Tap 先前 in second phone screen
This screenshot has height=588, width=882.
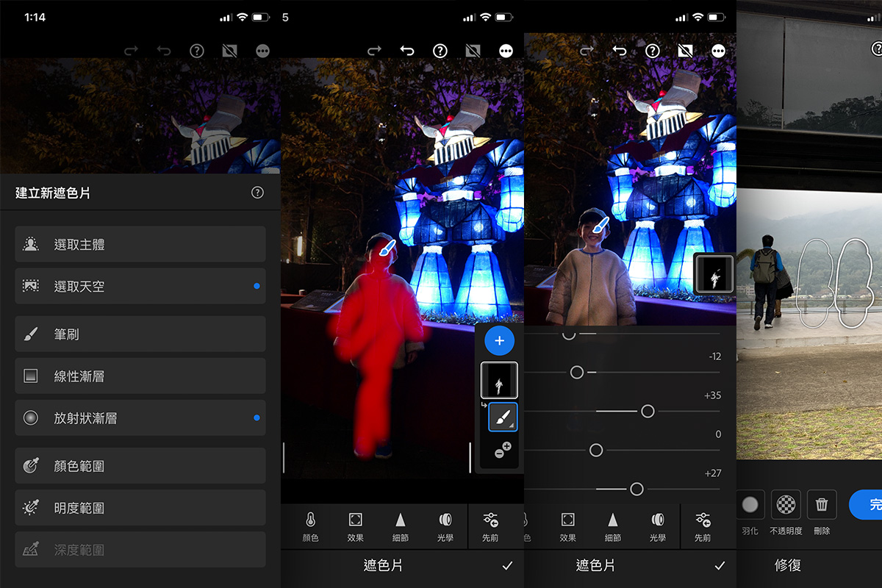coord(490,526)
